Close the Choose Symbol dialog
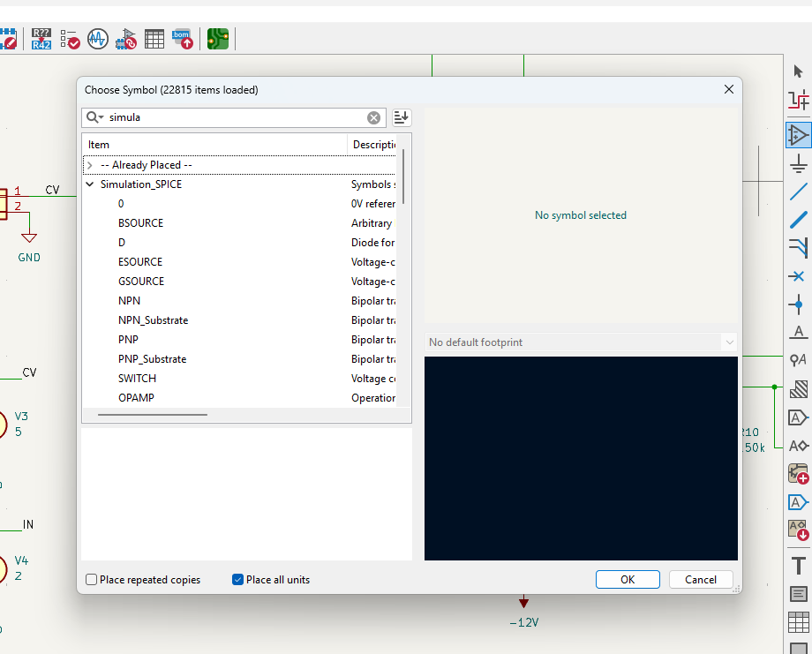 729,89
